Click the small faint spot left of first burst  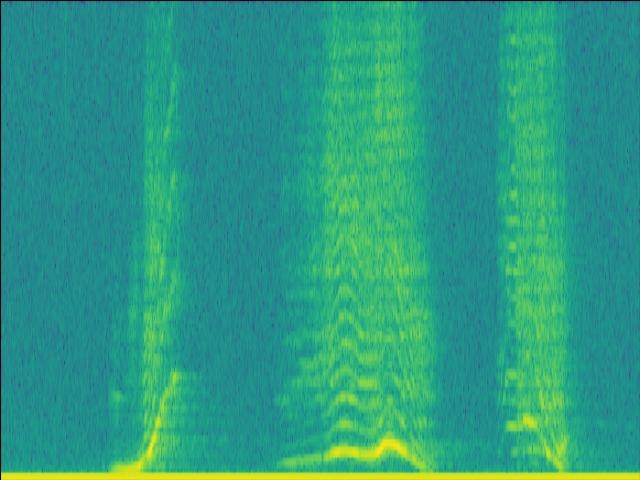tap(115, 397)
